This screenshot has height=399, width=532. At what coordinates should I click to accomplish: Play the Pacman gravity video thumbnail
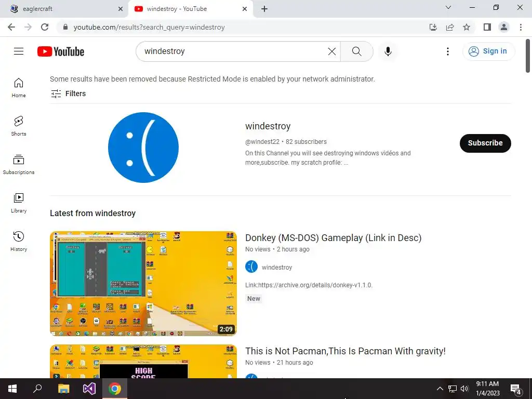click(143, 362)
